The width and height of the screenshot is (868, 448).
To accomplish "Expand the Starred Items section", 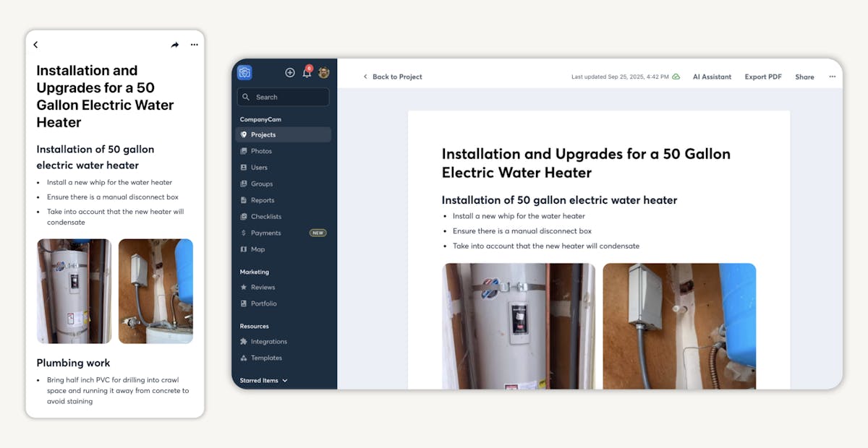I will pyautogui.click(x=263, y=380).
